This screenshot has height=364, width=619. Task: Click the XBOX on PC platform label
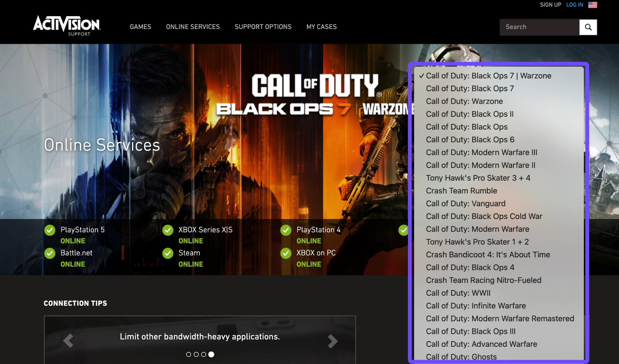coord(316,253)
